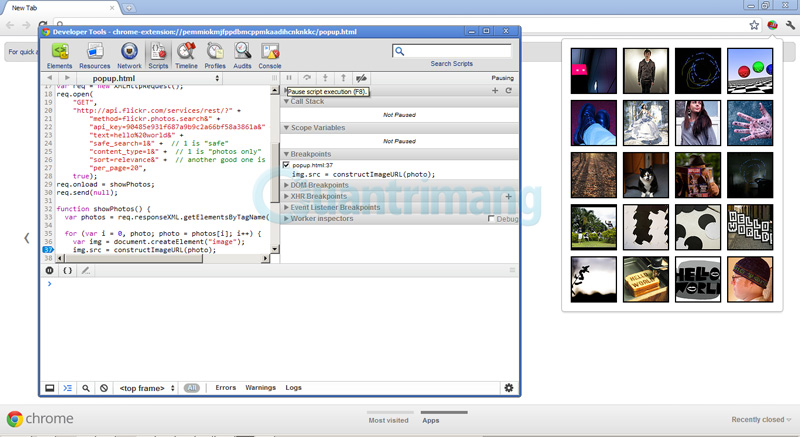Go back to previous script arrow
This screenshot has width=800, height=437.
click(x=49, y=78)
